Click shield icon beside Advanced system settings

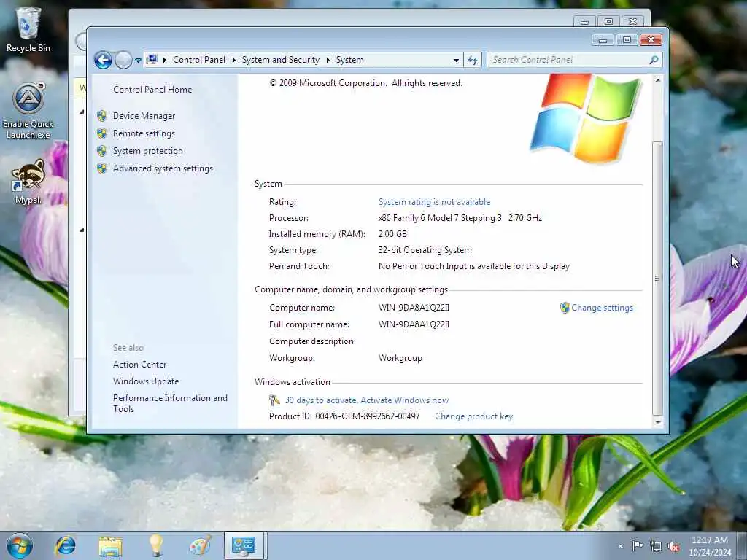pos(102,168)
